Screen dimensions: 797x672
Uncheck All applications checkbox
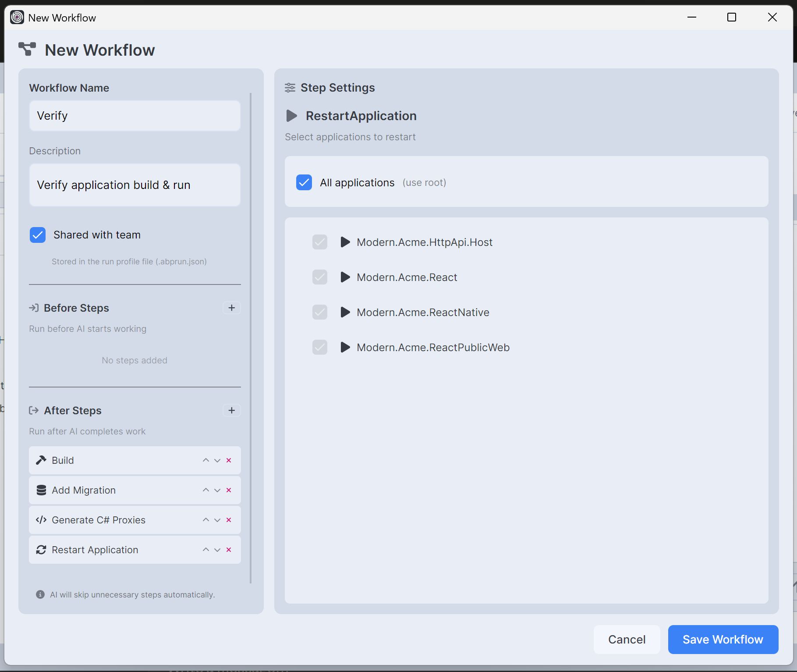click(304, 182)
